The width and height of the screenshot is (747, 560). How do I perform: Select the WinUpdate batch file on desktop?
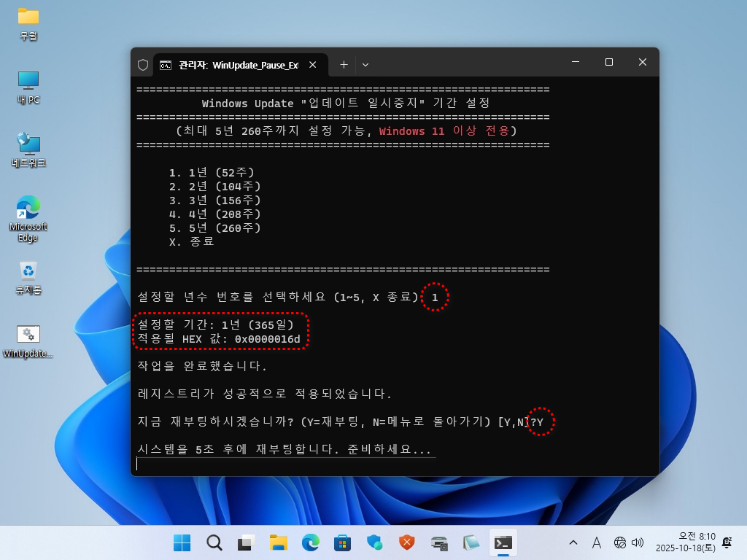click(x=28, y=341)
